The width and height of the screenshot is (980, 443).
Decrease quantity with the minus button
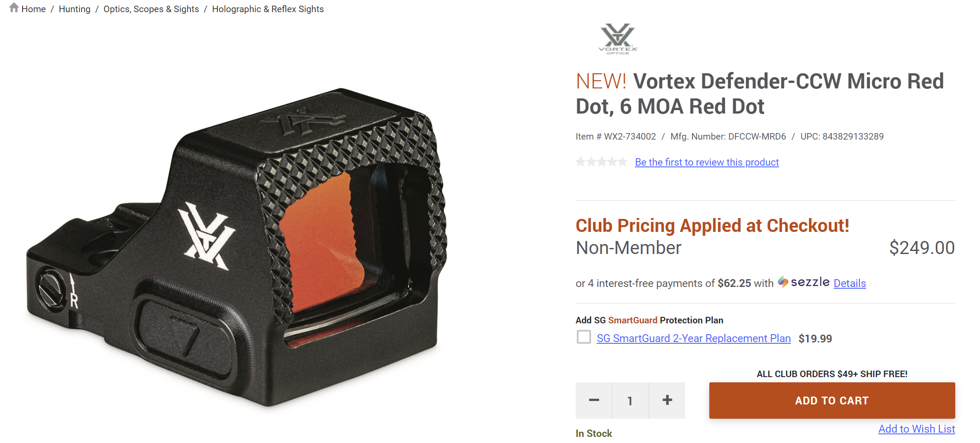(x=594, y=401)
